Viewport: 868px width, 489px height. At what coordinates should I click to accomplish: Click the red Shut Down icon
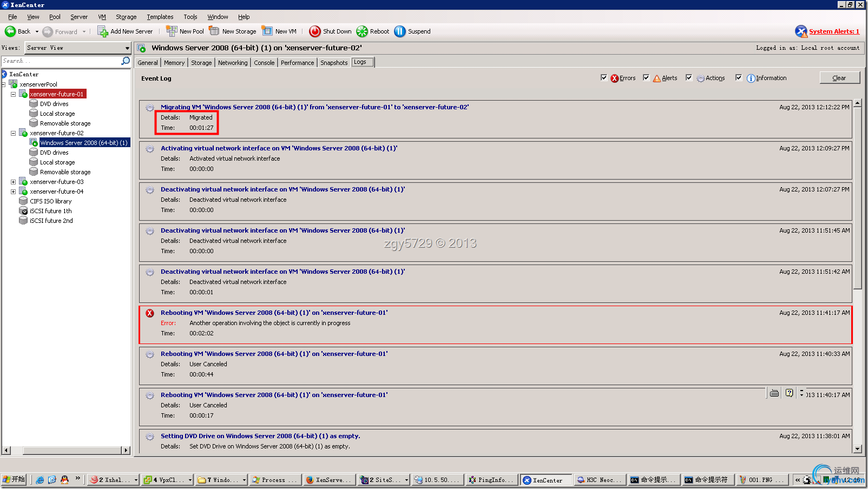click(315, 31)
